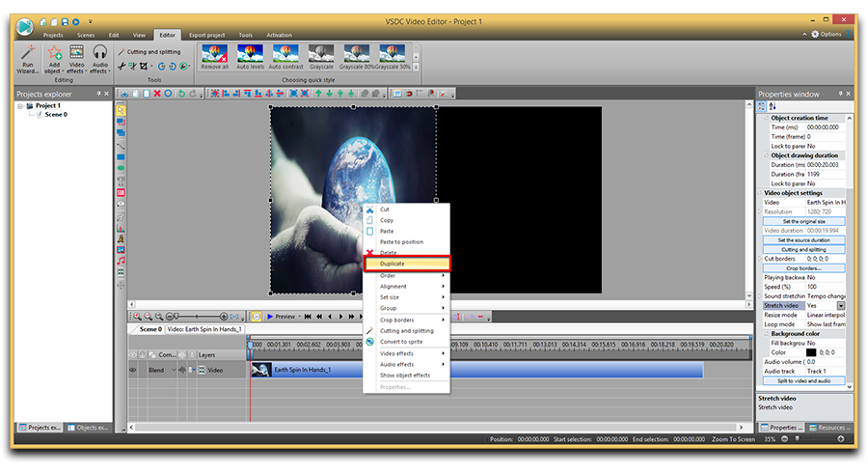Pin the Projects explorer panel
Viewport: 868px width, 474px height.
click(x=98, y=94)
